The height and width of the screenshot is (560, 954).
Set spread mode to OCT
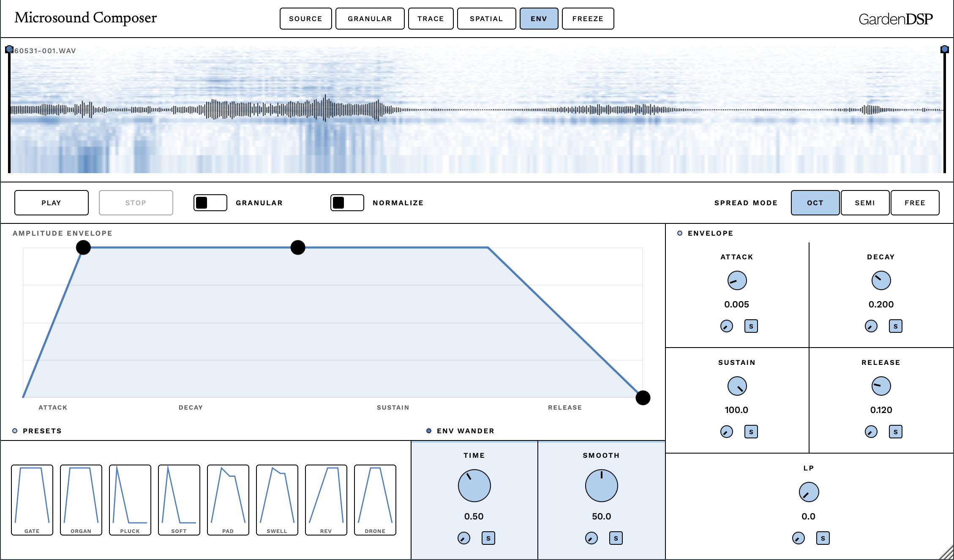(815, 203)
